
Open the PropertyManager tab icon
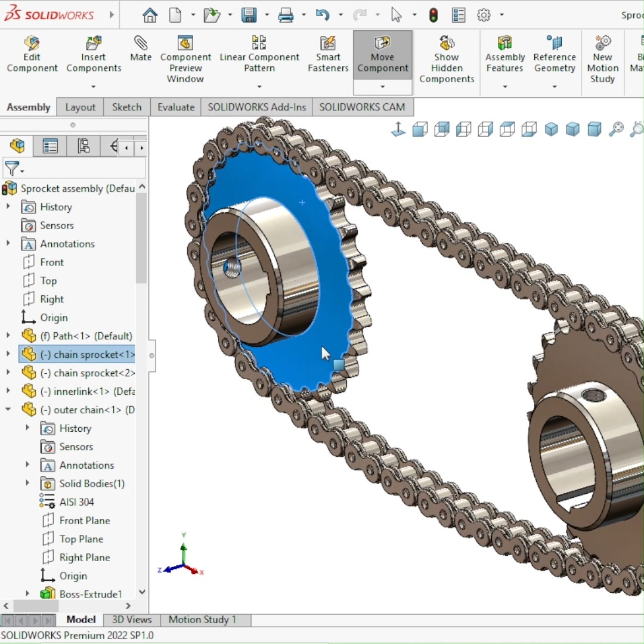50,146
